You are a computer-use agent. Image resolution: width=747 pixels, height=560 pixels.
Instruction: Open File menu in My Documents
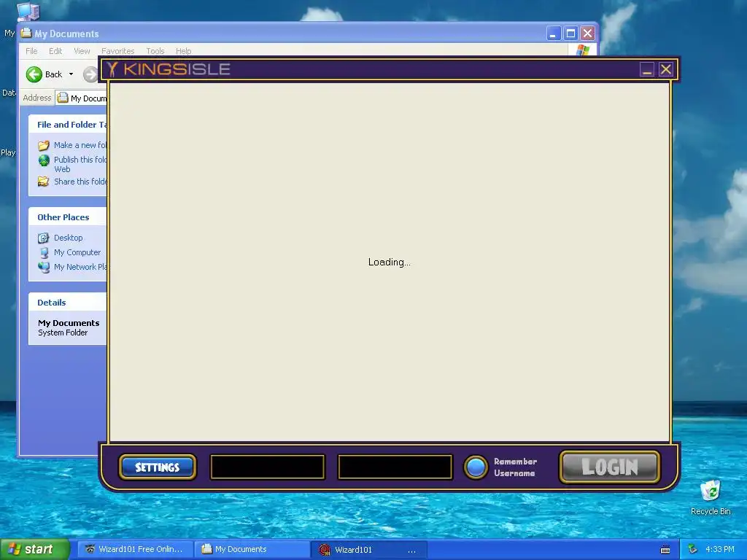point(31,51)
